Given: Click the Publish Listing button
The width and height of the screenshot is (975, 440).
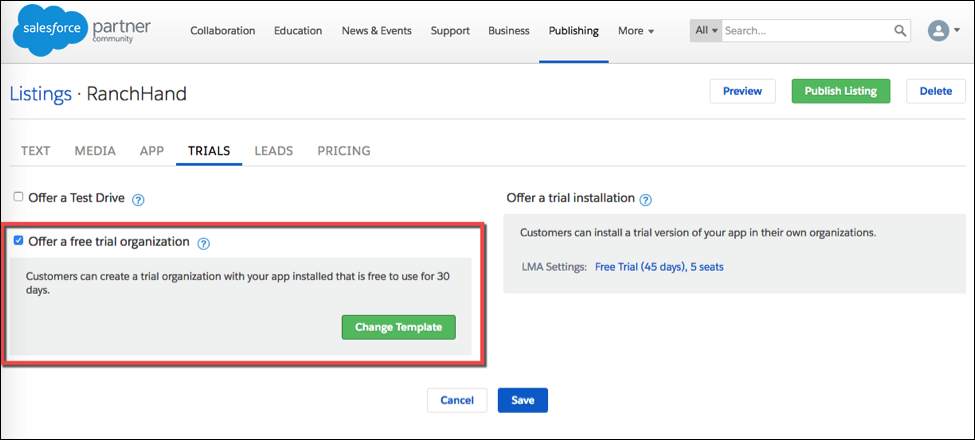Looking at the screenshot, I should 841,91.
